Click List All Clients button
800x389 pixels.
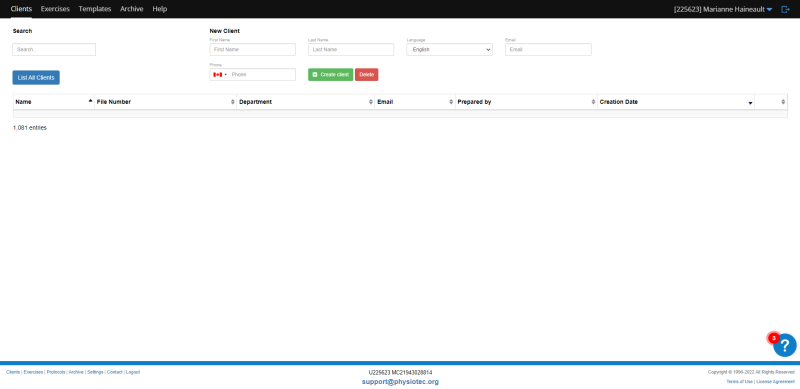tap(36, 78)
